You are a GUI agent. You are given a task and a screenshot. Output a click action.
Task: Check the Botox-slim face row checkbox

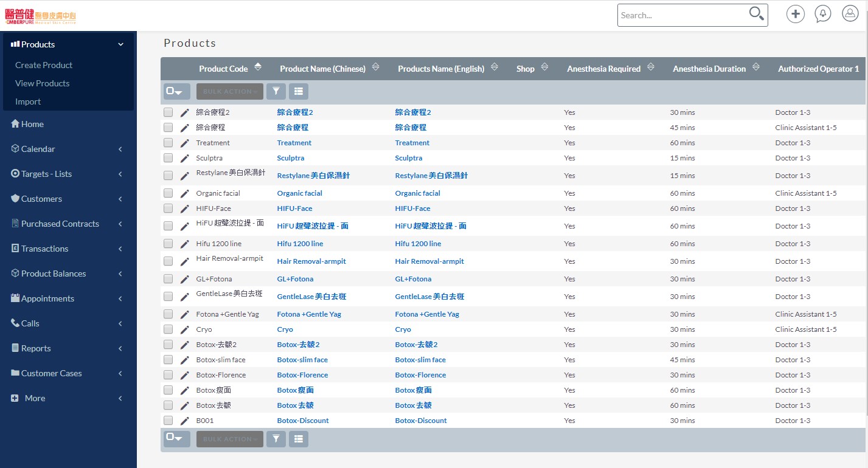[x=168, y=360]
